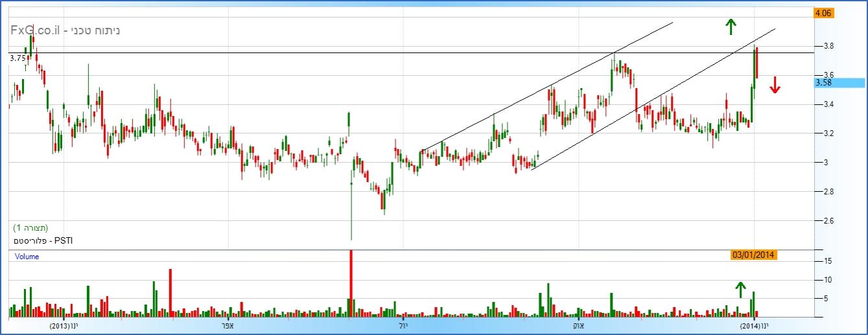Select the green (תצורה 1) configuration label
The height and width of the screenshot is (335, 868).
(30, 228)
